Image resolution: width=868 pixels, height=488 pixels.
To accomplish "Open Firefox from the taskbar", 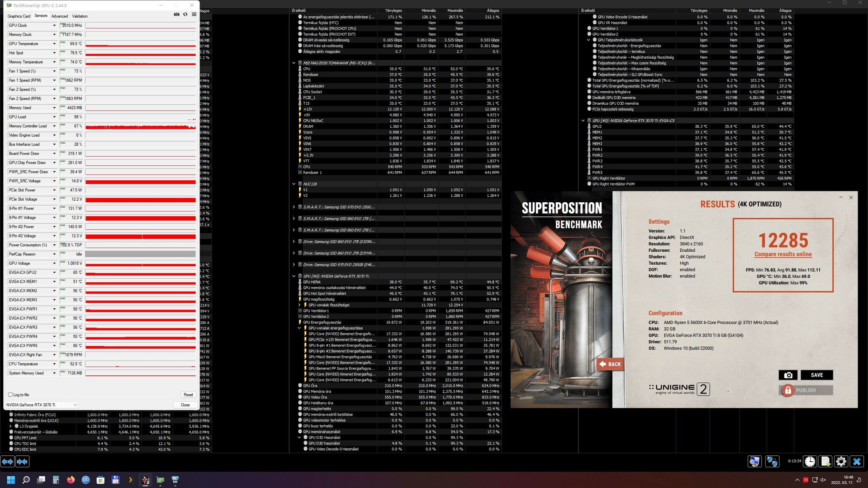I will [x=71, y=480].
